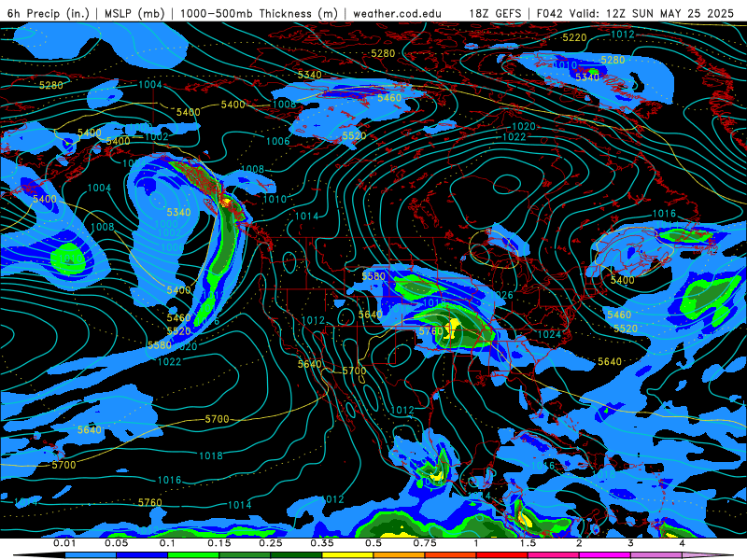
Task: Click the legend value 1.5
Action: tap(528, 543)
